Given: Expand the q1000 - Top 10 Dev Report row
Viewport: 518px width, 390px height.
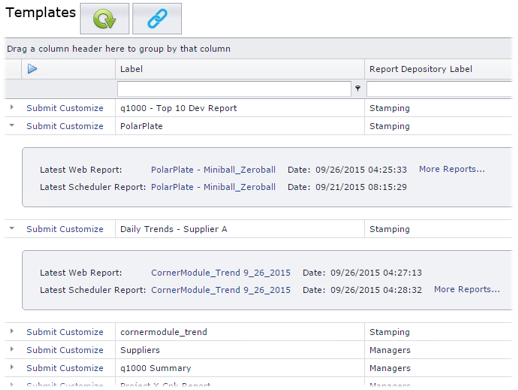Looking at the screenshot, I should (12, 107).
